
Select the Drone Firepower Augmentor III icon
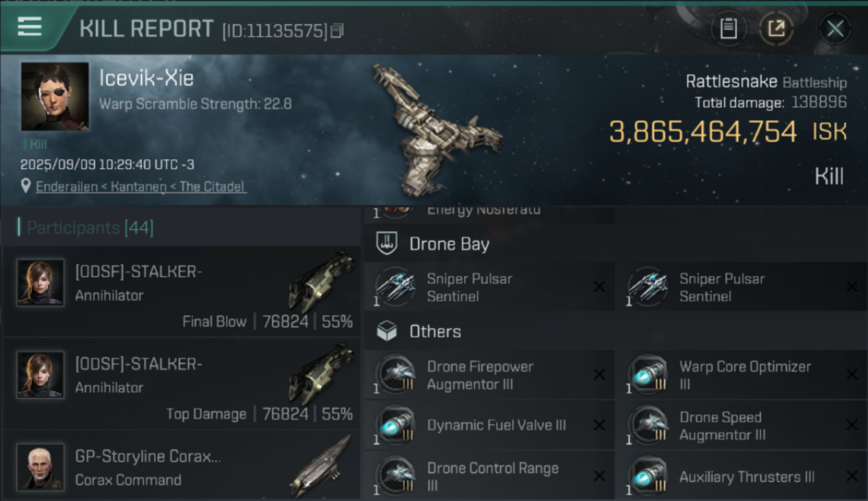(395, 375)
